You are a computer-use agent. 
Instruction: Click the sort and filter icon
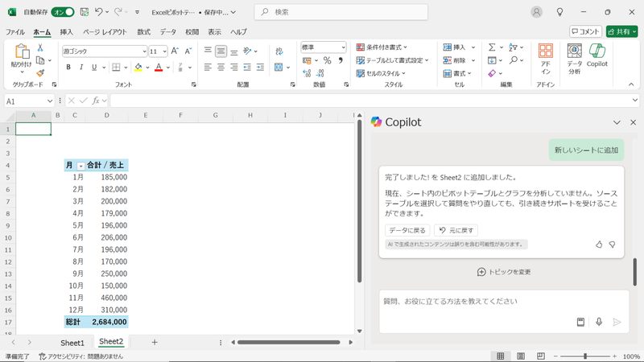pyautogui.click(x=513, y=47)
